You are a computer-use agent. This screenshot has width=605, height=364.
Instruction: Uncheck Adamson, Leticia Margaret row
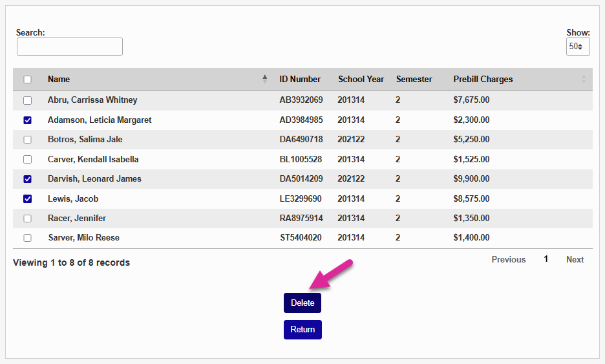(x=27, y=120)
